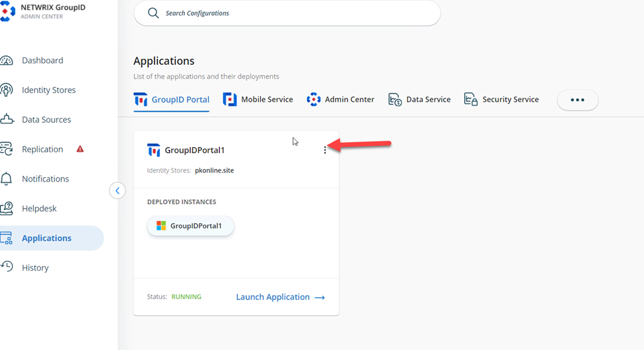
Task: Click the red Replication warning triangle
Action: click(80, 149)
